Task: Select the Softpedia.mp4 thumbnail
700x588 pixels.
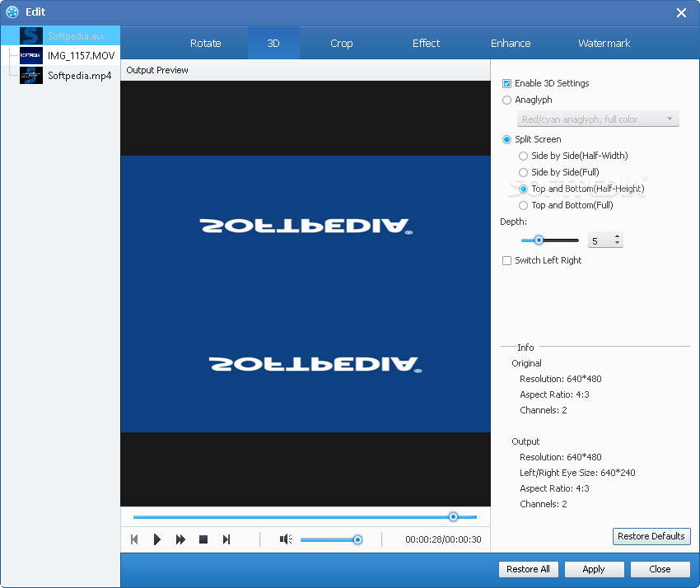Action: [31, 75]
